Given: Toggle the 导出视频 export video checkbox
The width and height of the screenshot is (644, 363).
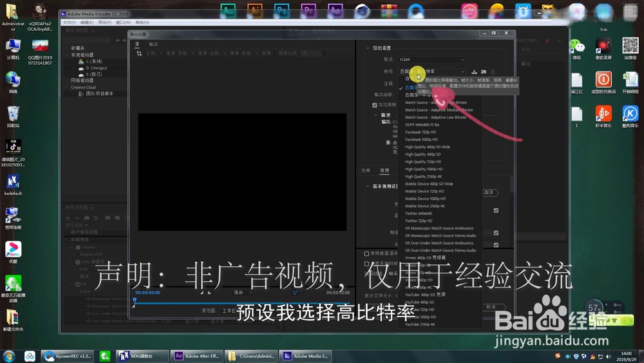Looking at the screenshot, I should coord(375,105).
